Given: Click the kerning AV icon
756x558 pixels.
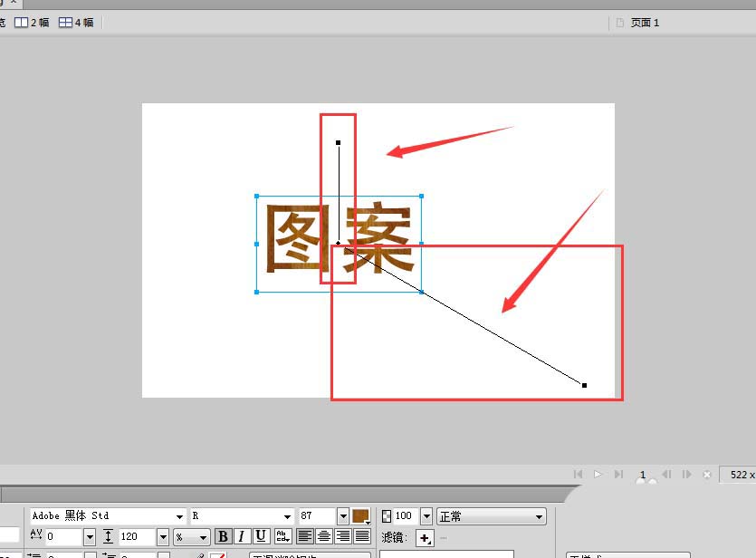Looking at the screenshot, I should 35,534.
